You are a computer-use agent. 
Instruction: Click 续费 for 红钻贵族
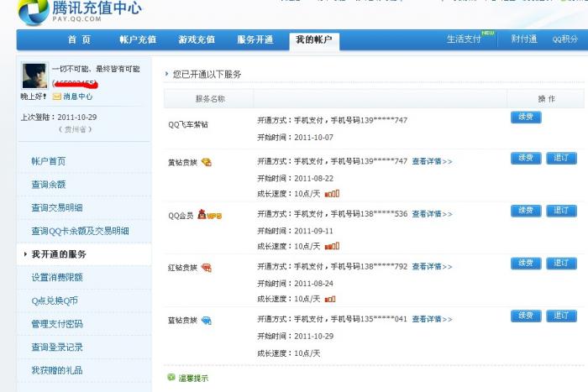526,263
